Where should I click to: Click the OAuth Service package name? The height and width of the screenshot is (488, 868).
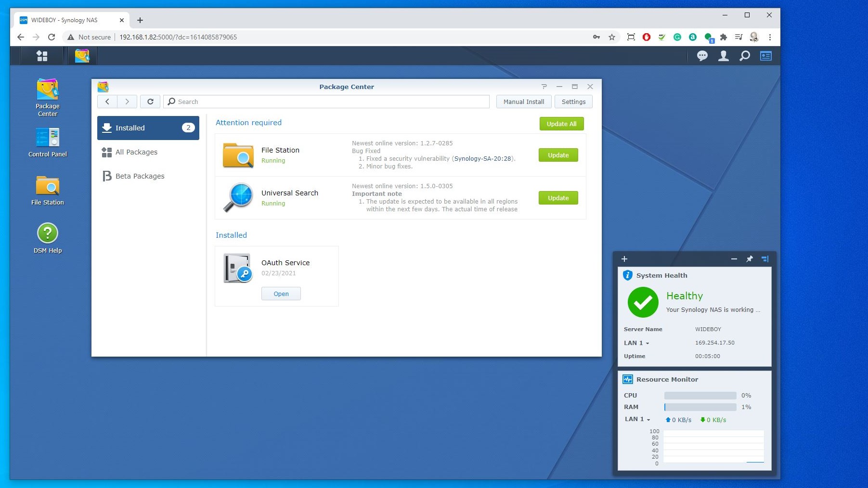tap(285, 263)
